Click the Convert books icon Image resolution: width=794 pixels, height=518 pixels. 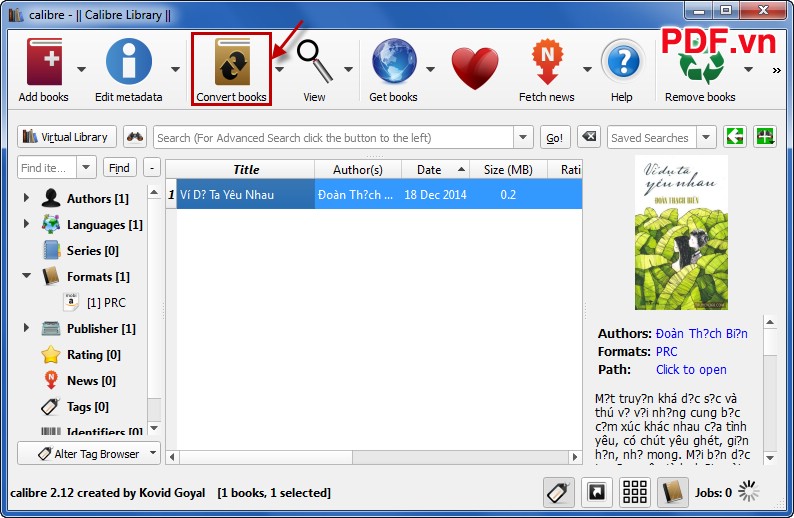coord(232,62)
